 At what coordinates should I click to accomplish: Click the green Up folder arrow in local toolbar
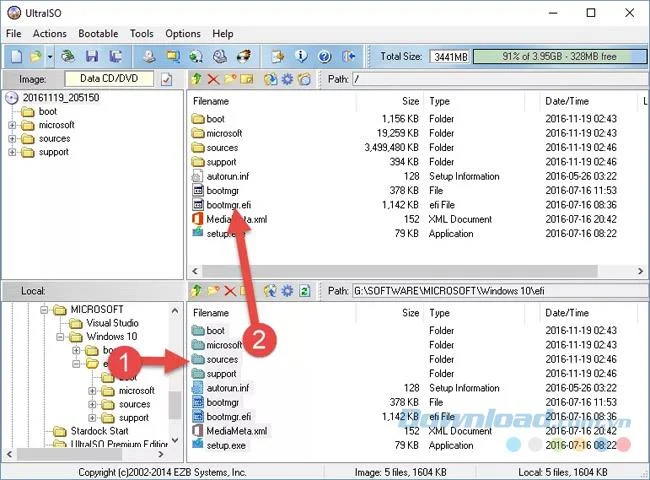196,291
